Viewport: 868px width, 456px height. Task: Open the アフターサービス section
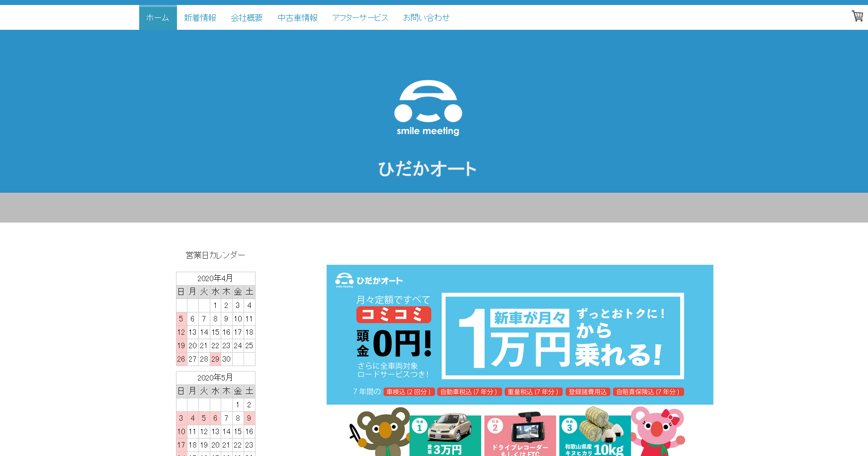pos(360,17)
